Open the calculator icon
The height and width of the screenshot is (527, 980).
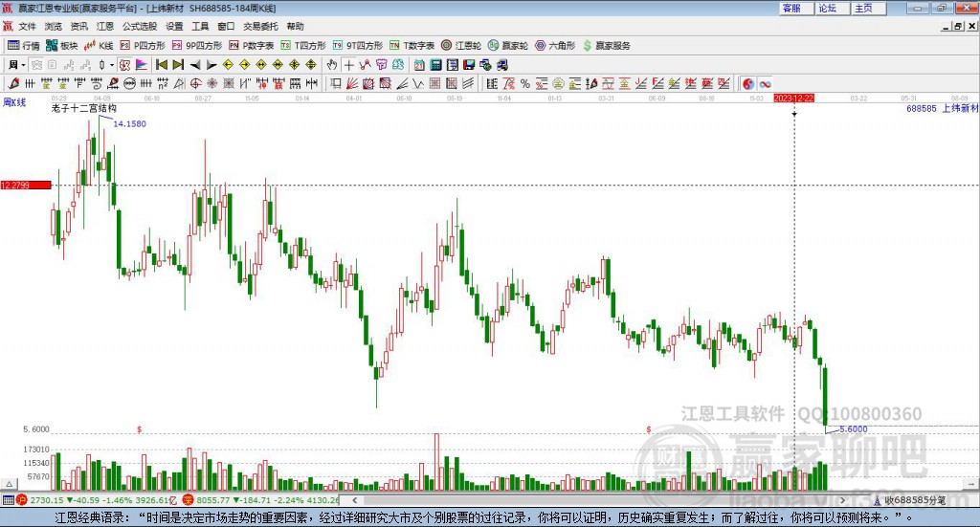pos(435,65)
